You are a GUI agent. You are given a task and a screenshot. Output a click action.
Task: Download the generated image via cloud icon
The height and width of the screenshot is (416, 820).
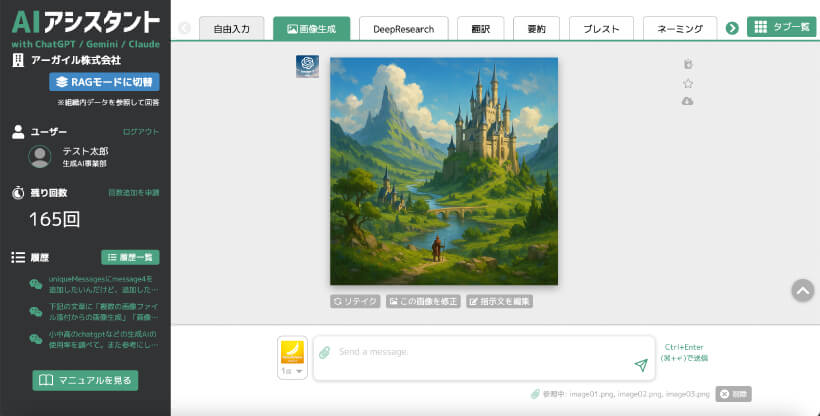[688, 101]
